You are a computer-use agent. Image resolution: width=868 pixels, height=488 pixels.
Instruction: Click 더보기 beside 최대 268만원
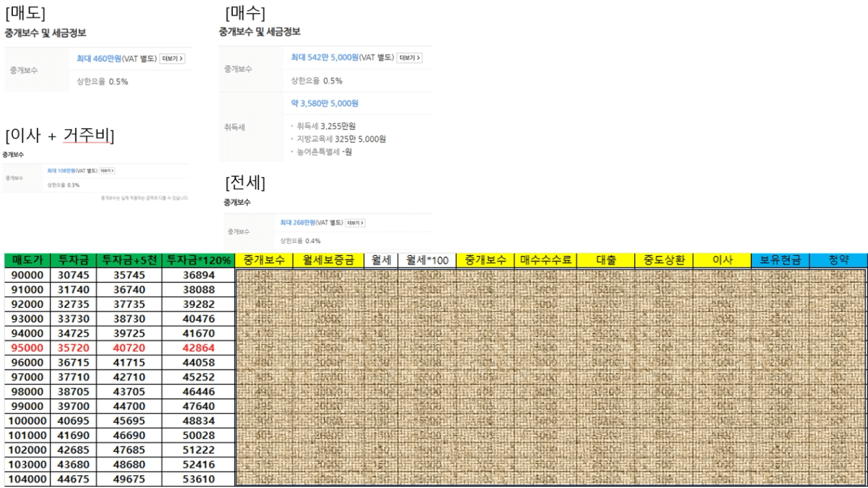[355, 223]
